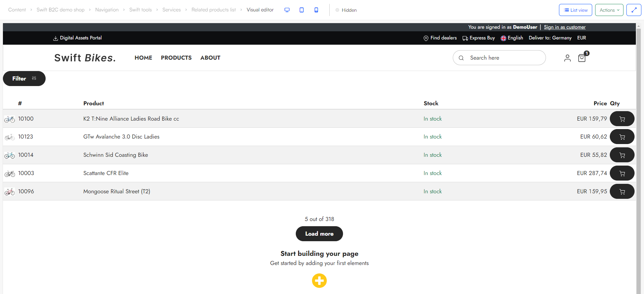The width and height of the screenshot is (644, 294).
Task: Click the yellow plus to add an element
Action: [x=319, y=281]
